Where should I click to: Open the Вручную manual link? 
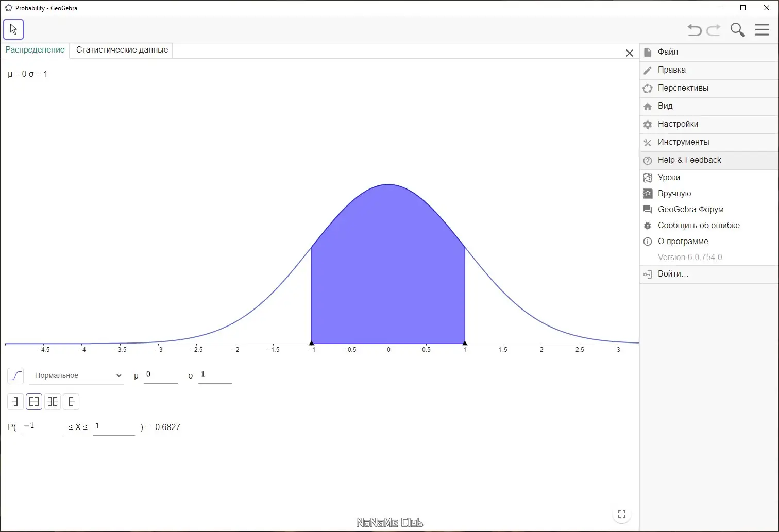(709, 194)
